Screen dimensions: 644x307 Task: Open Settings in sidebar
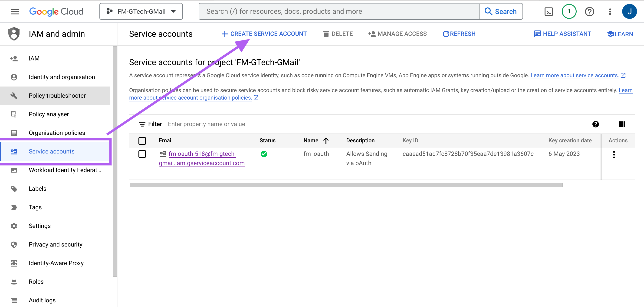(x=55, y=226)
